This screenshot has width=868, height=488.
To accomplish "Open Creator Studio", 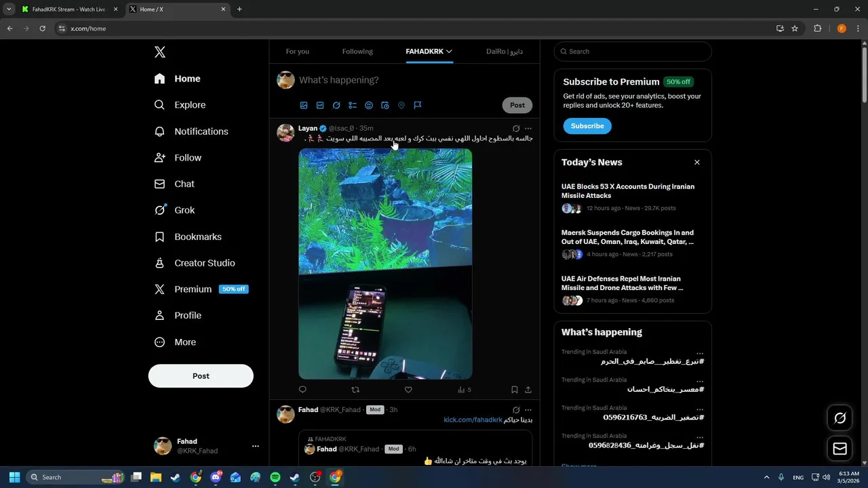I will [x=195, y=263].
